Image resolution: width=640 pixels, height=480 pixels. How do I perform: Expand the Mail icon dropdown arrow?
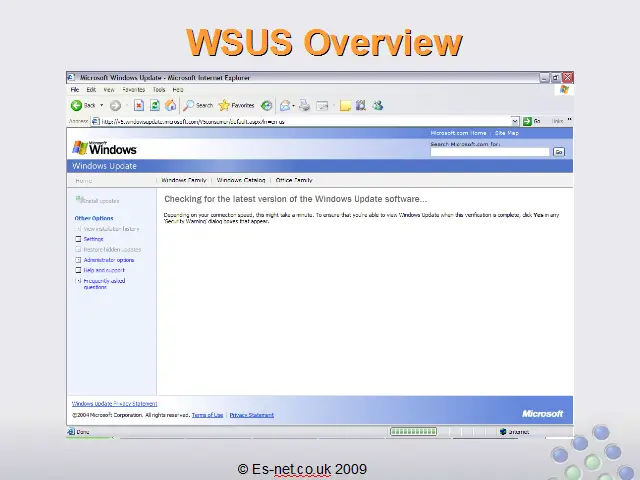coord(293,106)
